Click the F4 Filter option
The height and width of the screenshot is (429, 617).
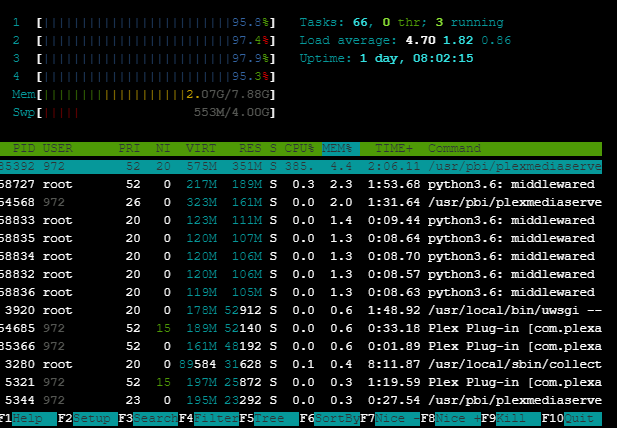coord(209,418)
